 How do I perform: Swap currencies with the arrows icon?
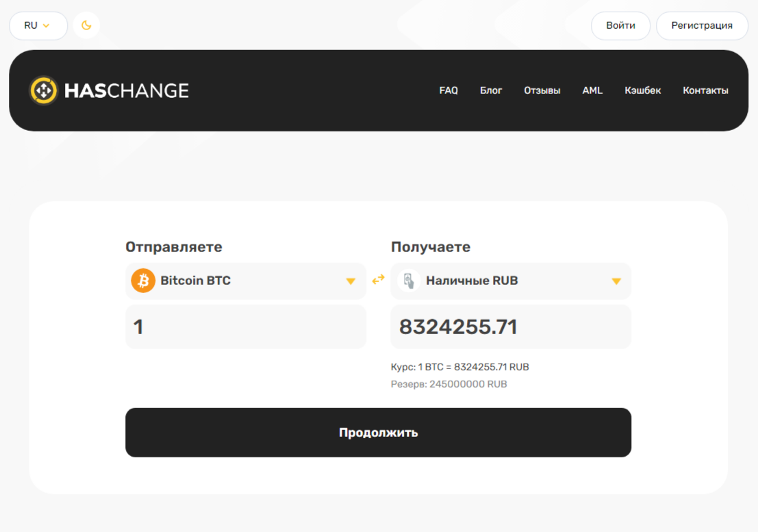click(x=379, y=279)
